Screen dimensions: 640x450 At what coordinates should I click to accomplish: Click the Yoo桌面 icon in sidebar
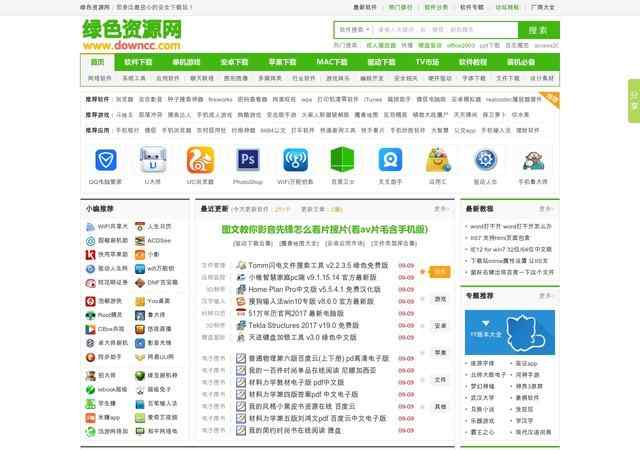point(140,301)
